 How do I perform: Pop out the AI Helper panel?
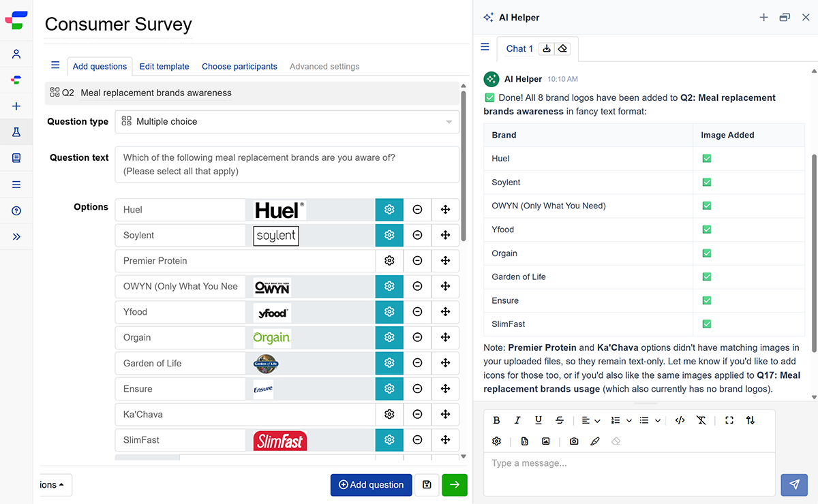click(785, 18)
